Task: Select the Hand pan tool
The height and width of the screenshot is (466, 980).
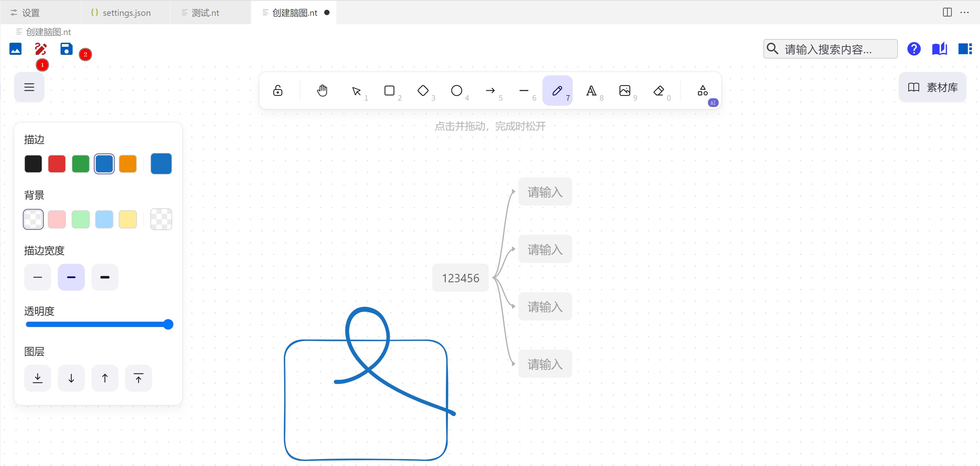Action: 322,91
